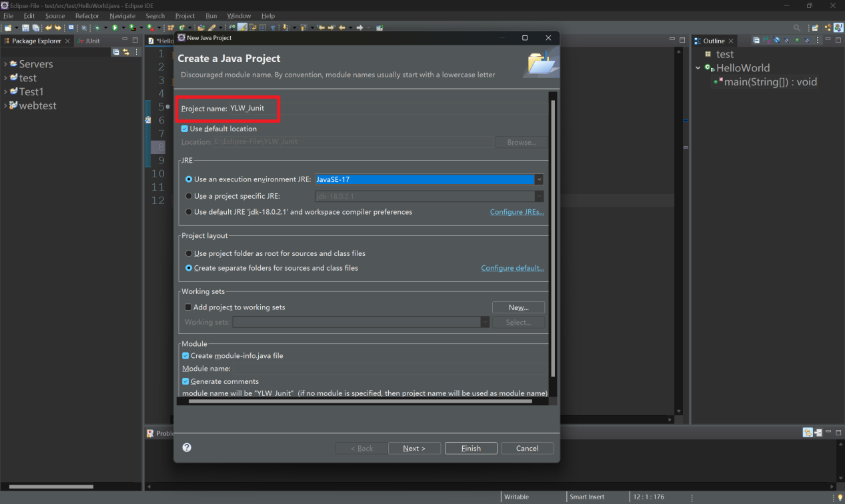
Task: Click the Forward arrow navigation icon in the toolbar
Action: [359, 28]
